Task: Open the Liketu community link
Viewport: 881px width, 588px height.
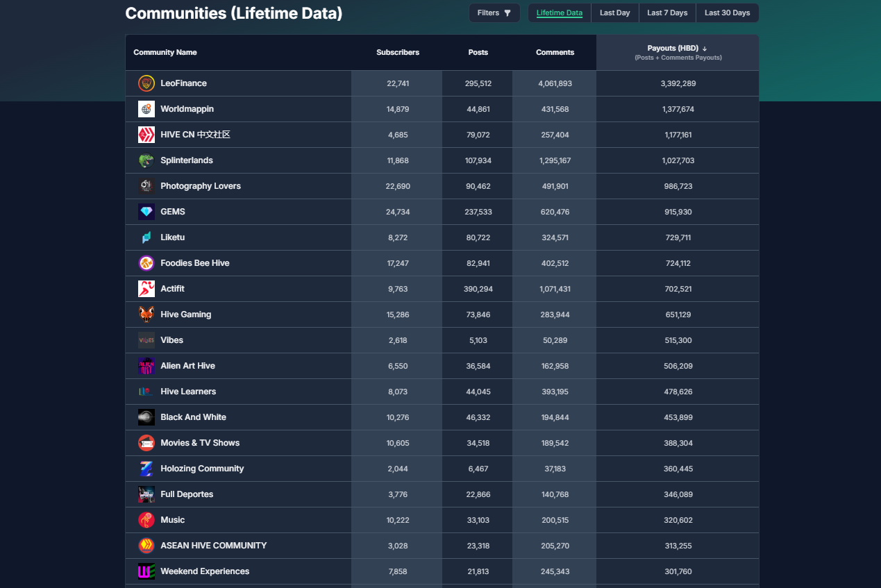Action: point(173,237)
